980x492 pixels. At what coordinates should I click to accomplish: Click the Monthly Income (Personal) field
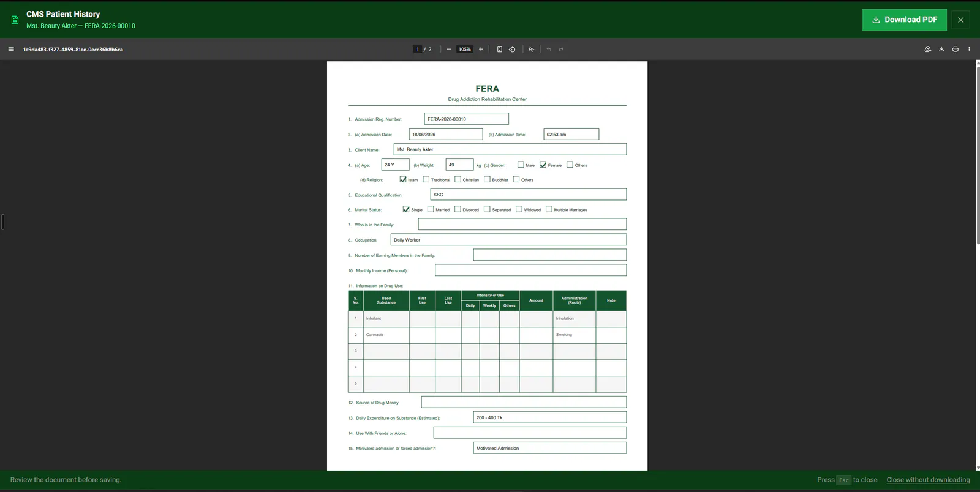pyautogui.click(x=530, y=270)
